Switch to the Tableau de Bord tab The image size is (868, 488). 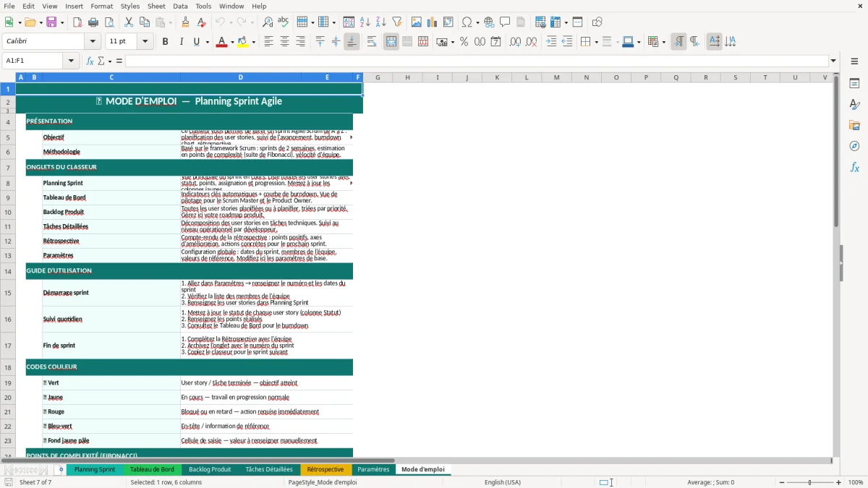[152, 469]
